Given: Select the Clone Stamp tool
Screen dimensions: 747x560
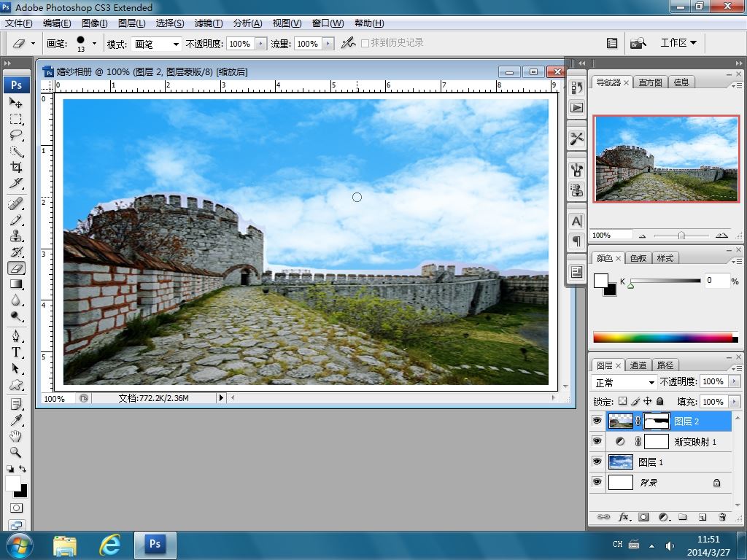Looking at the screenshot, I should tap(16, 236).
